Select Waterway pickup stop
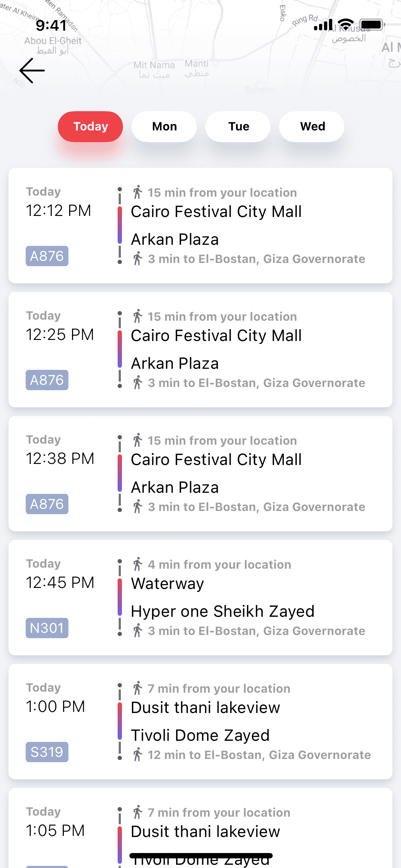401x868 pixels. 168,584
